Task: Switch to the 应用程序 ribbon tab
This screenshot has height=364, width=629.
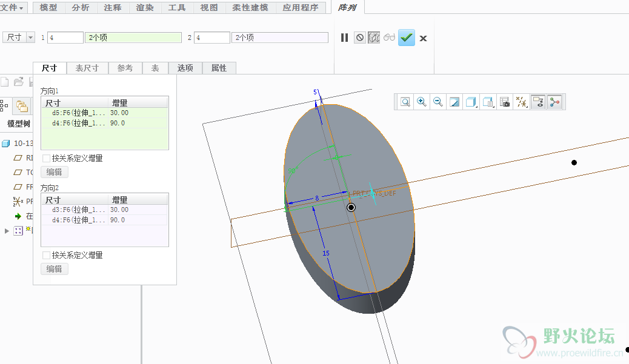Action: pos(301,7)
